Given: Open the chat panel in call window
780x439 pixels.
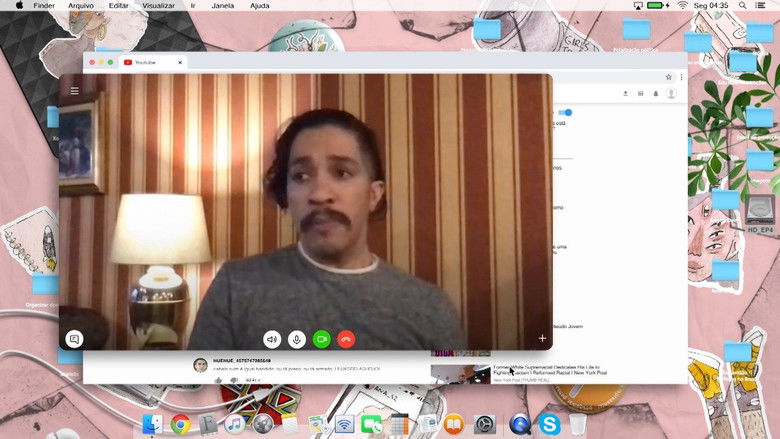Looking at the screenshot, I should point(74,339).
